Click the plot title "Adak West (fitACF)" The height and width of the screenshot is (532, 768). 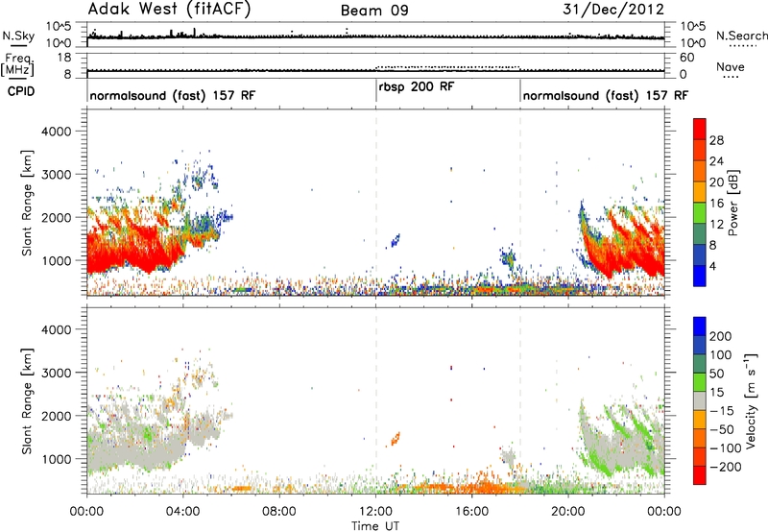coord(169,10)
